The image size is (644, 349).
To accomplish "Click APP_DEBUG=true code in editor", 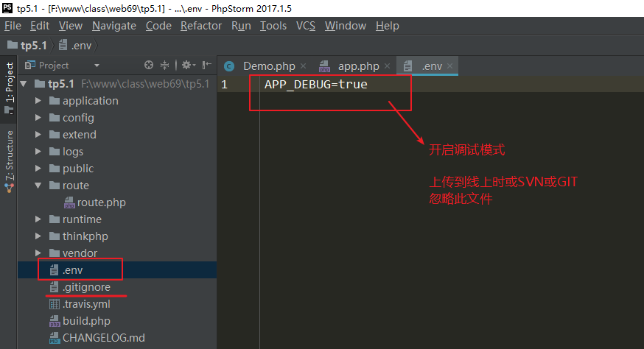I will click(x=316, y=84).
